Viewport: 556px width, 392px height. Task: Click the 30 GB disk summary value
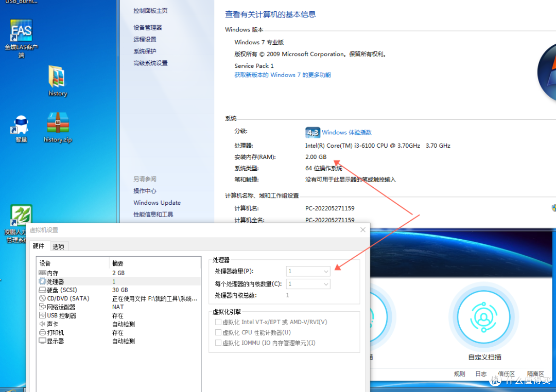tap(120, 290)
